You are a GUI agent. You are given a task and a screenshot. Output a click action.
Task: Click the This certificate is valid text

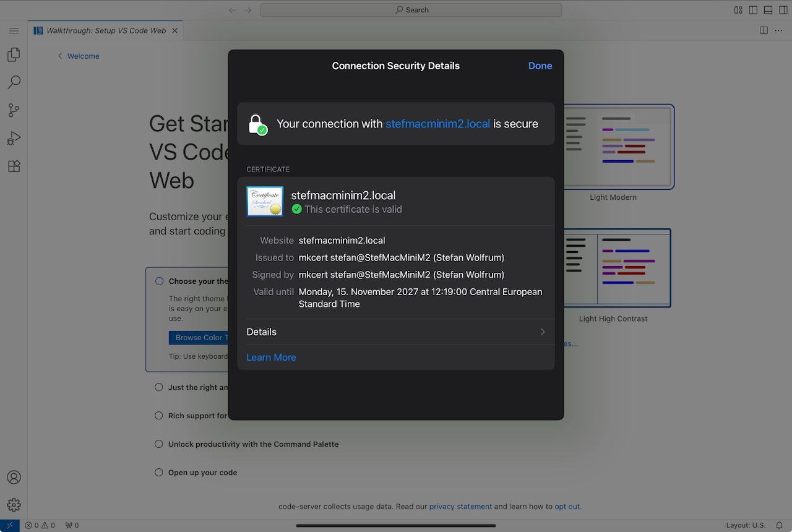point(353,209)
